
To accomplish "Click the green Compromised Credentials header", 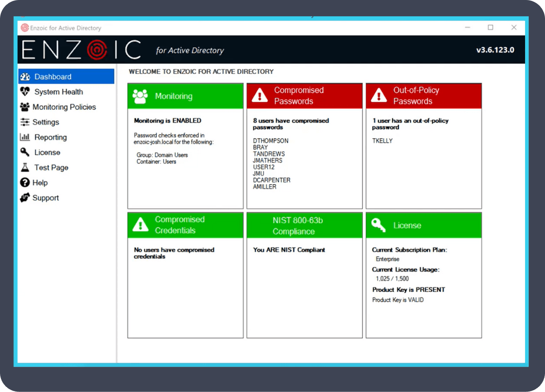I will [185, 225].
